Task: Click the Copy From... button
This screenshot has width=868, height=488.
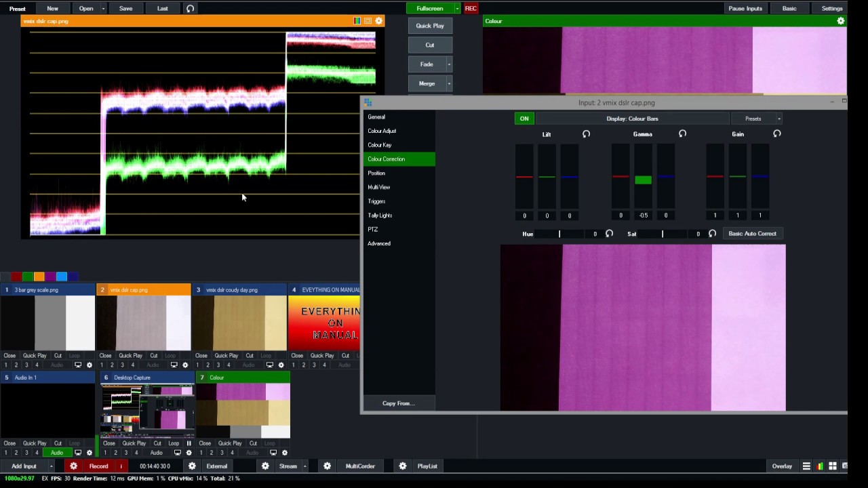Action: pos(398,403)
